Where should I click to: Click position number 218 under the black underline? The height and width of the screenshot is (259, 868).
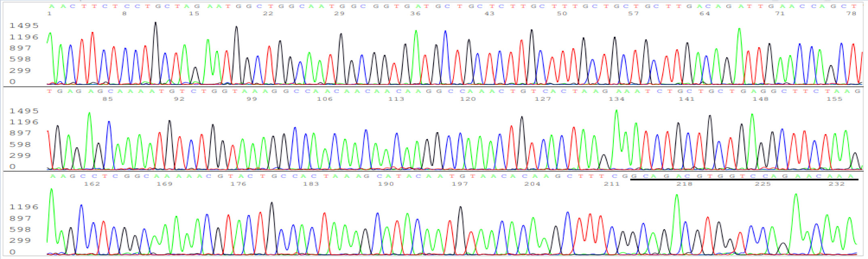coord(684,184)
